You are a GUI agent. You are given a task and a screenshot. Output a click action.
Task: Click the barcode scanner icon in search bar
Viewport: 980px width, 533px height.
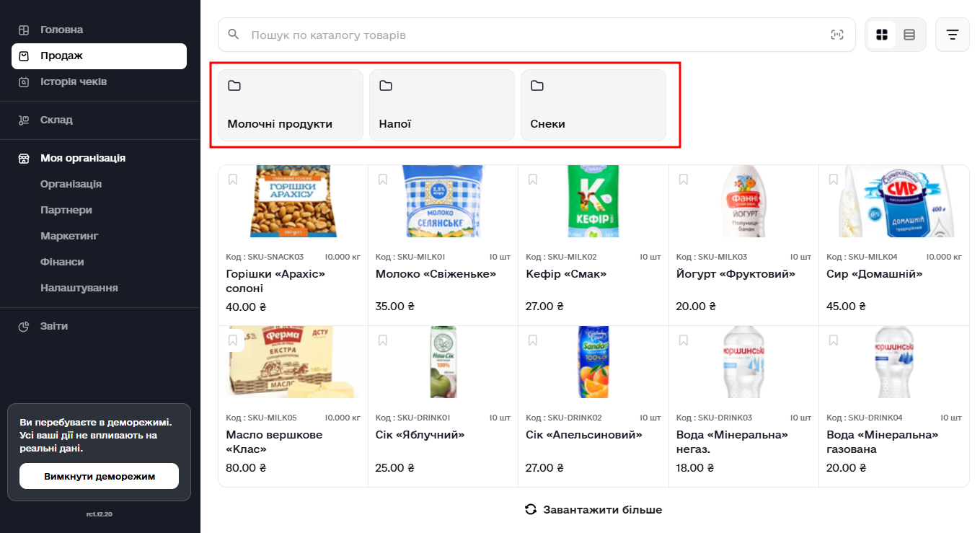pos(836,34)
